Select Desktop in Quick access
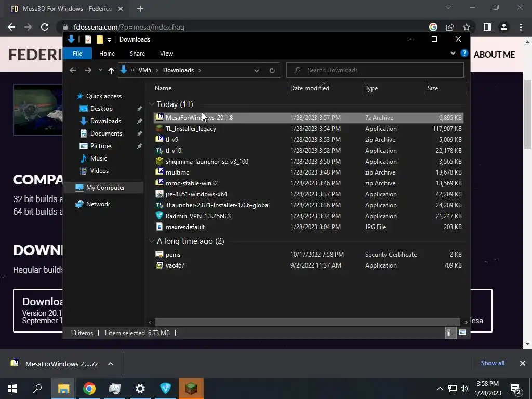 [x=101, y=109]
